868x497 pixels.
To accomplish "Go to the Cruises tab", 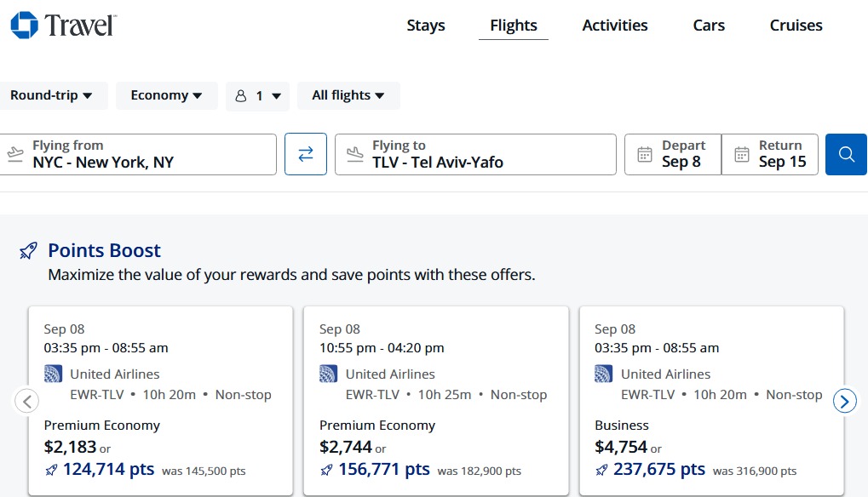I will pyautogui.click(x=796, y=26).
